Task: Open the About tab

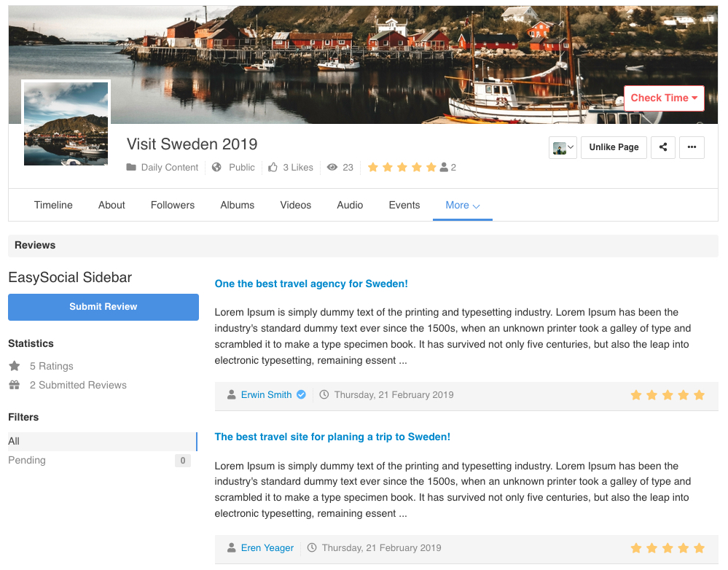Action: pos(111,206)
